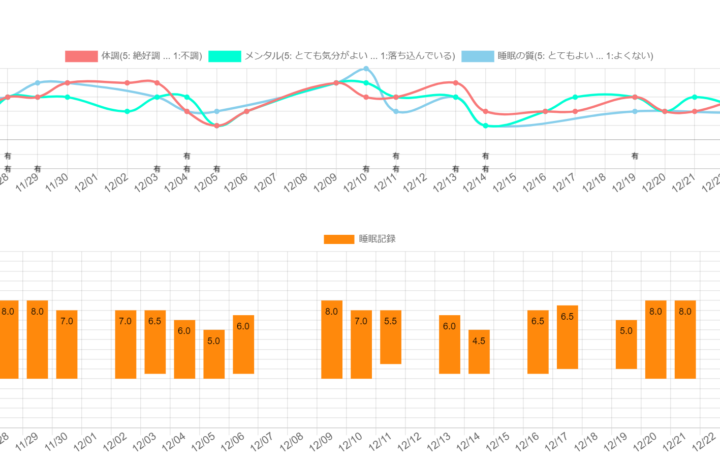Select the 12/09 sleep bar labeled 8.0

[332, 339]
